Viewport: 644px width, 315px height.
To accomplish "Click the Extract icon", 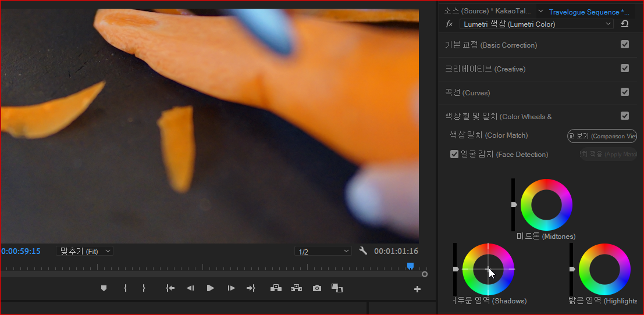I will pyautogui.click(x=296, y=288).
